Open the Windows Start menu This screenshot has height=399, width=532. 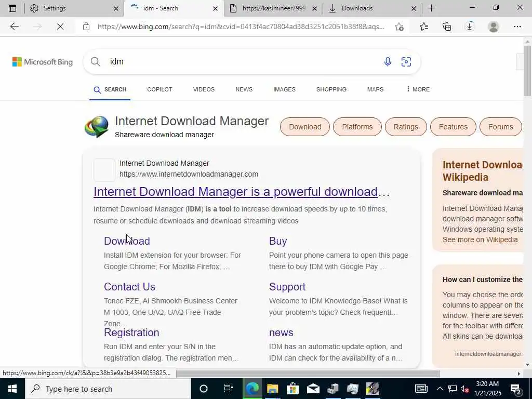click(x=12, y=389)
